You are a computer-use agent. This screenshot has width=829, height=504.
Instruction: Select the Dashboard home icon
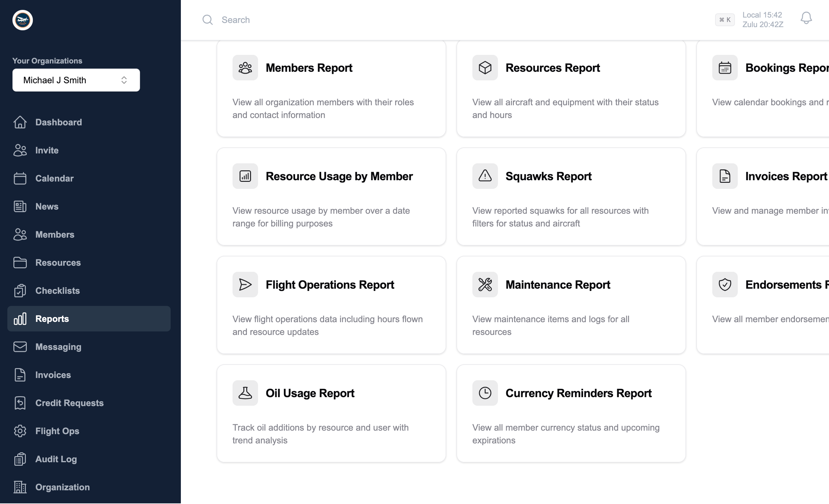[20, 122]
